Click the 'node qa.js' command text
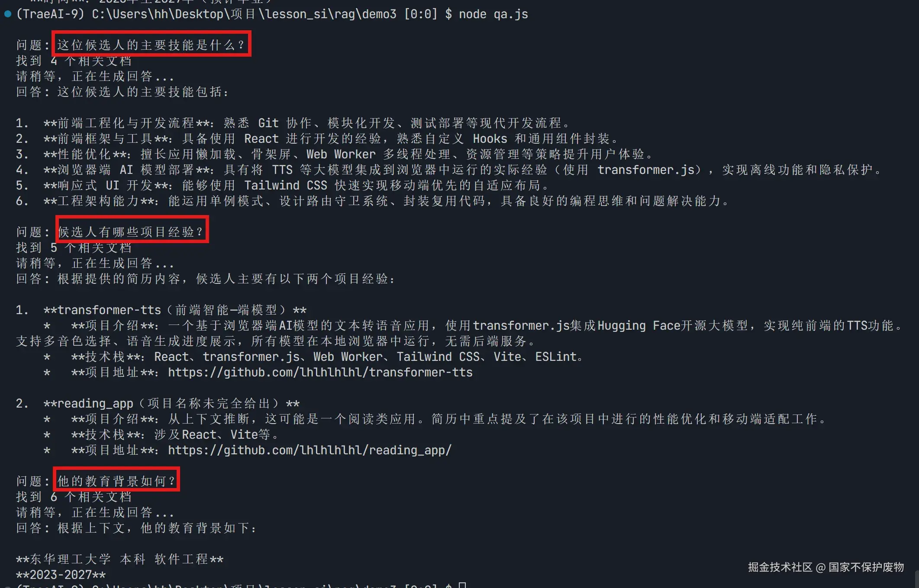919x588 pixels. point(493,14)
